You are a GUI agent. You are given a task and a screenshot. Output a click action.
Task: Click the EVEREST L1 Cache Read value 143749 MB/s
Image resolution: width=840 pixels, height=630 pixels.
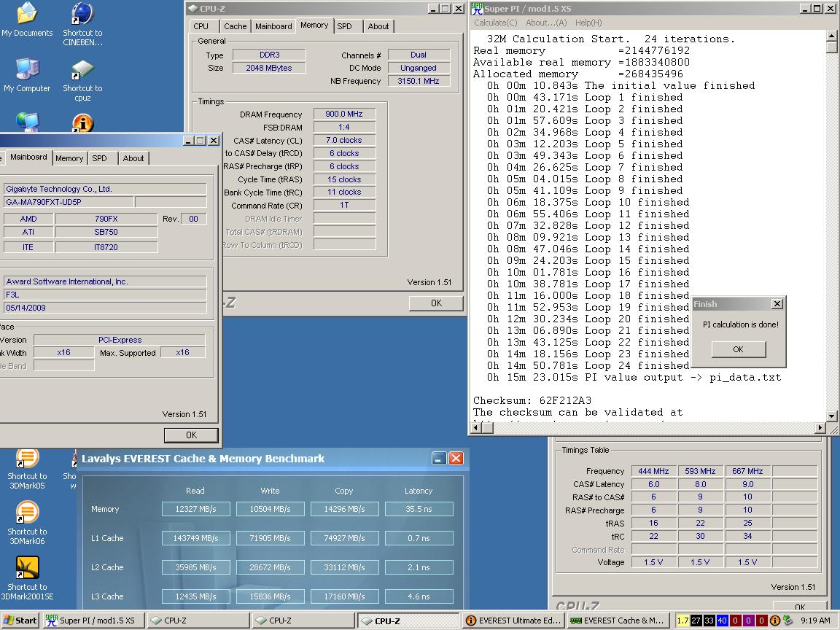195,538
